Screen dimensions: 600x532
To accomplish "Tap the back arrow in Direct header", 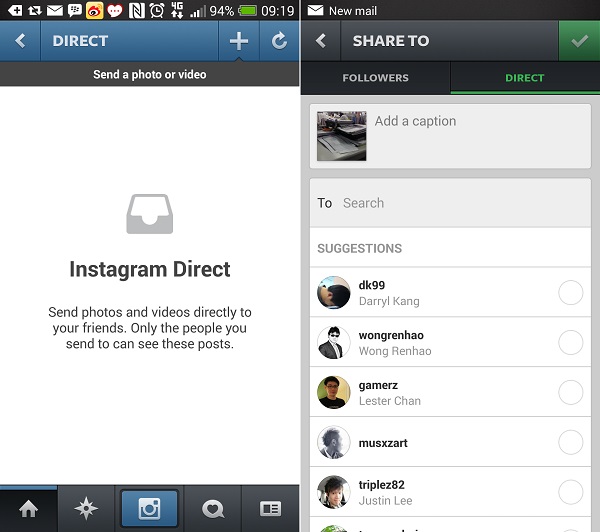I will pyautogui.click(x=20, y=41).
